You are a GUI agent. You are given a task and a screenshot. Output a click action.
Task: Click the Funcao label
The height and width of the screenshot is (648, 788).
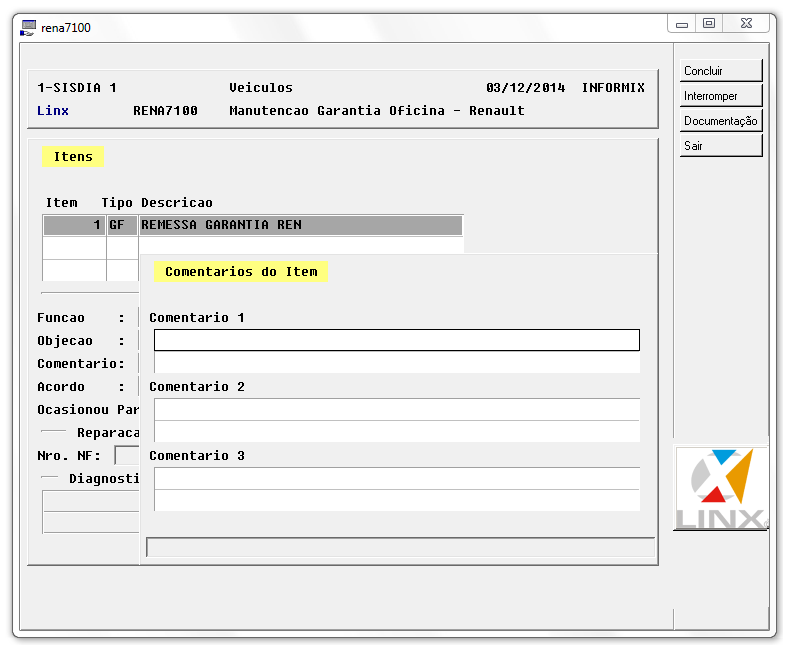click(x=61, y=318)
